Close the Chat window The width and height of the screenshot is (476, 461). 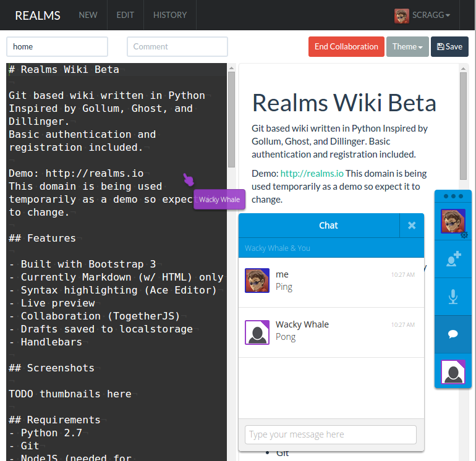412,226
